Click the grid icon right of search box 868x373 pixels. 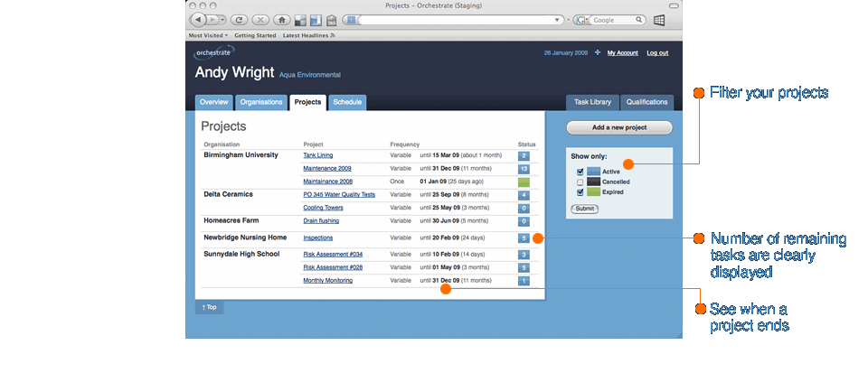[x=659, y=19]
